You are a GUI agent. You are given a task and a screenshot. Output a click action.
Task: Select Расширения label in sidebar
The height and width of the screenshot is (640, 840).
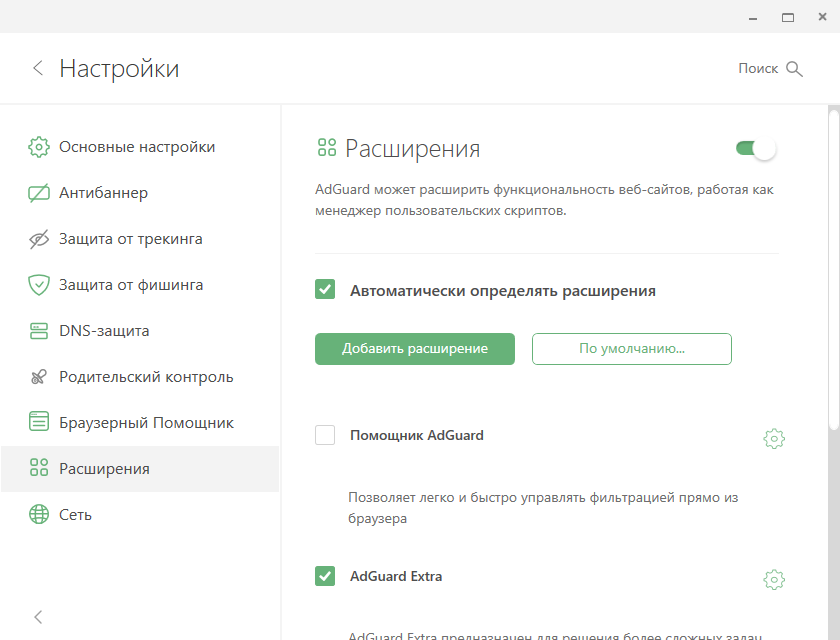(104, 469)
